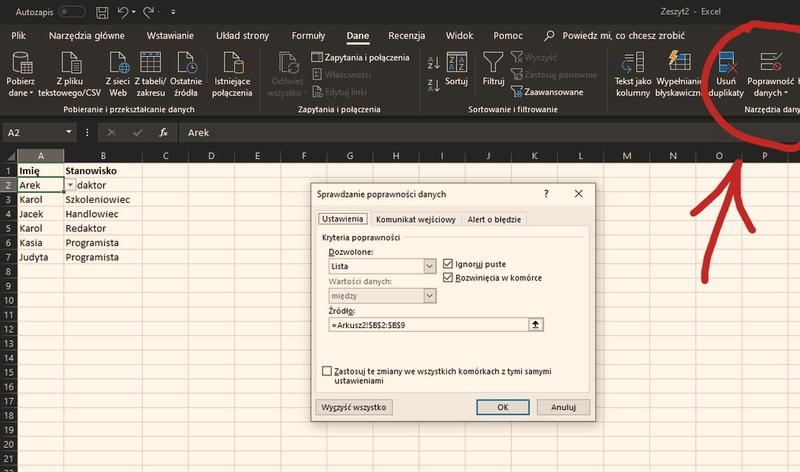Close the Sprawdzanie poprawności danych dialog
The width and height of the screenshot is (800, 472).
point(579,194)
